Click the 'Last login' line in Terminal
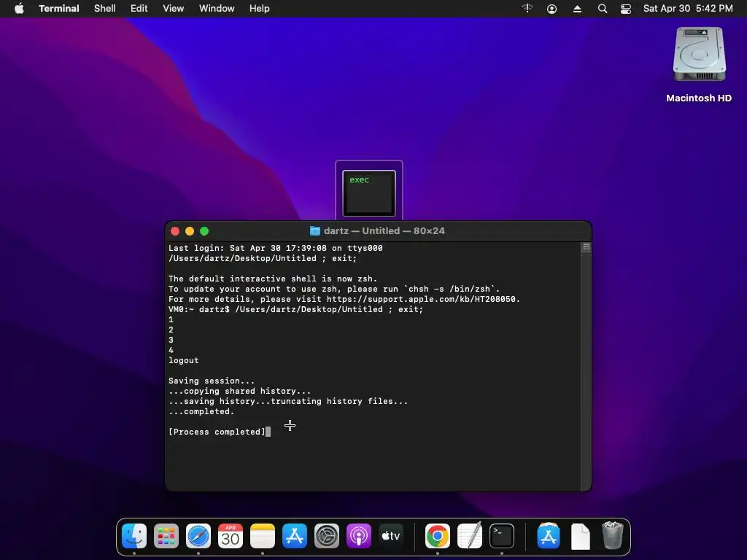Image resolution: width=747 pixels, height=560 pixels. (275, 248)
